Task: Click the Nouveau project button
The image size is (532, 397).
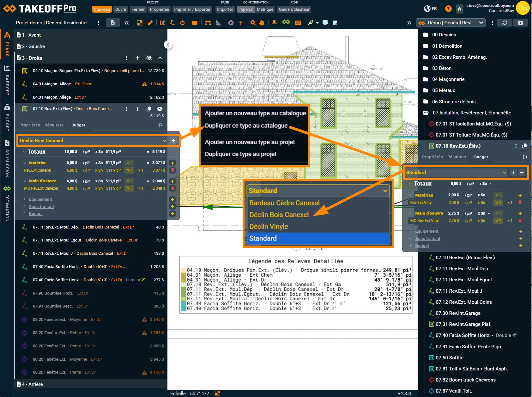Action: (x=102, y=9)
